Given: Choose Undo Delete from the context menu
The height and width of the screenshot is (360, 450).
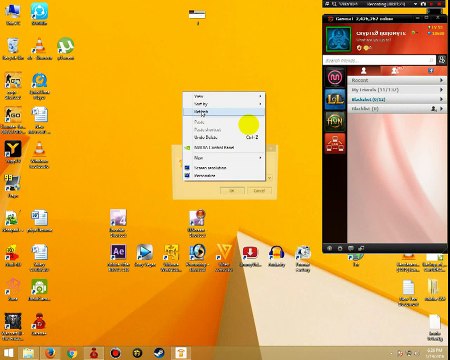Looking at the screenshot, I should 224,137.
